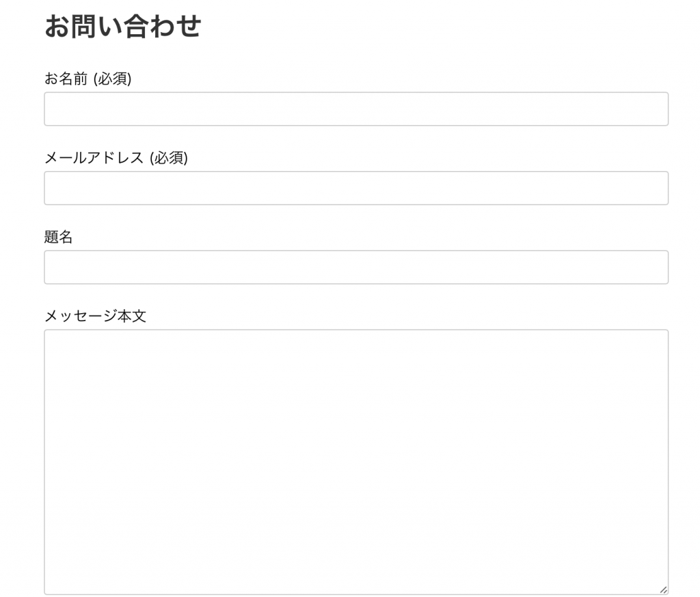Viewport: 700px width, 597px height.
Task: Place cursor in the subject line field
Action: [355, 267]
